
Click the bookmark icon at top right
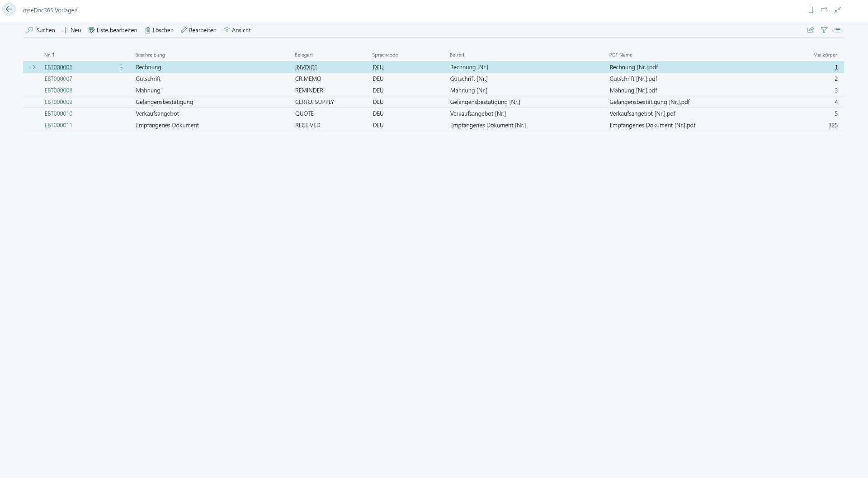811,10
